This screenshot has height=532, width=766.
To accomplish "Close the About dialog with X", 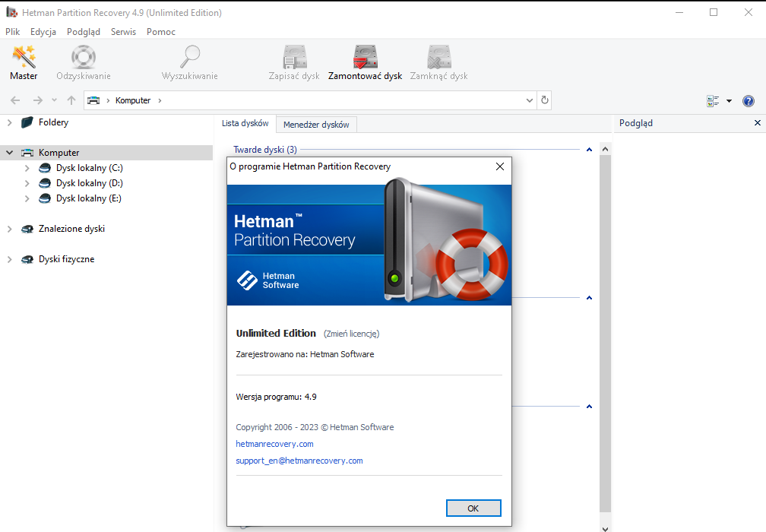I will (500, 166).
